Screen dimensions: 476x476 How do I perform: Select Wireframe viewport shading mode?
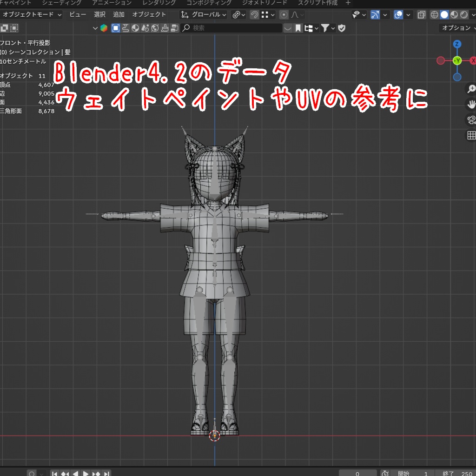pyautogui.click(x=435, y=15)
